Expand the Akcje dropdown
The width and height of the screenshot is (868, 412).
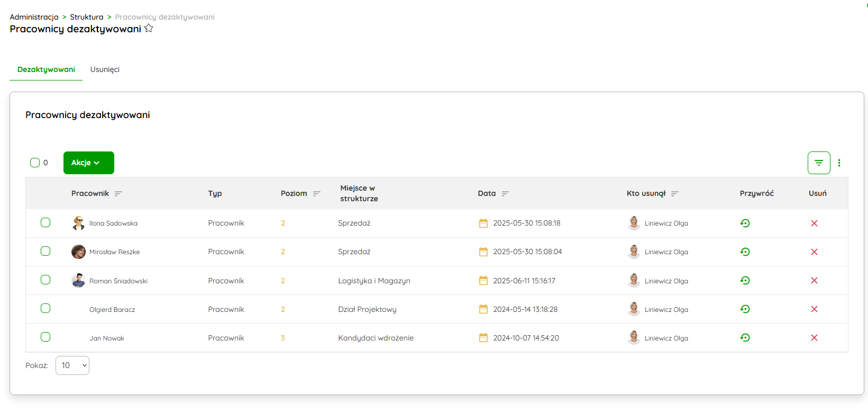click(x=88, y=163)
